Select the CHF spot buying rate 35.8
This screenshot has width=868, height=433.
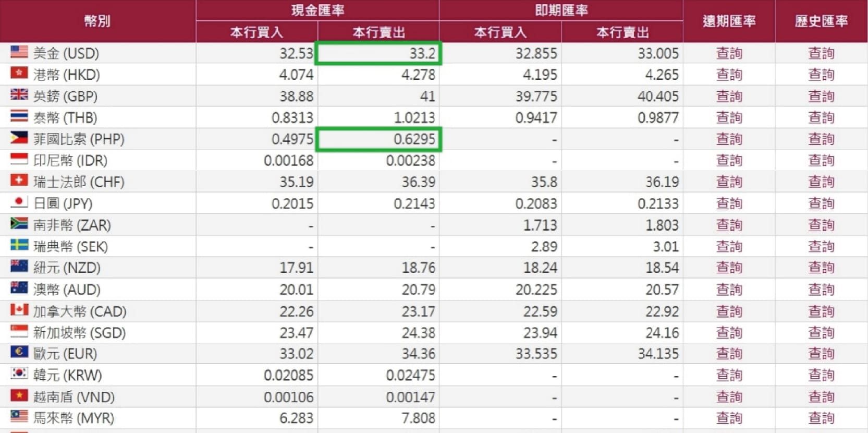coord(544,182)
